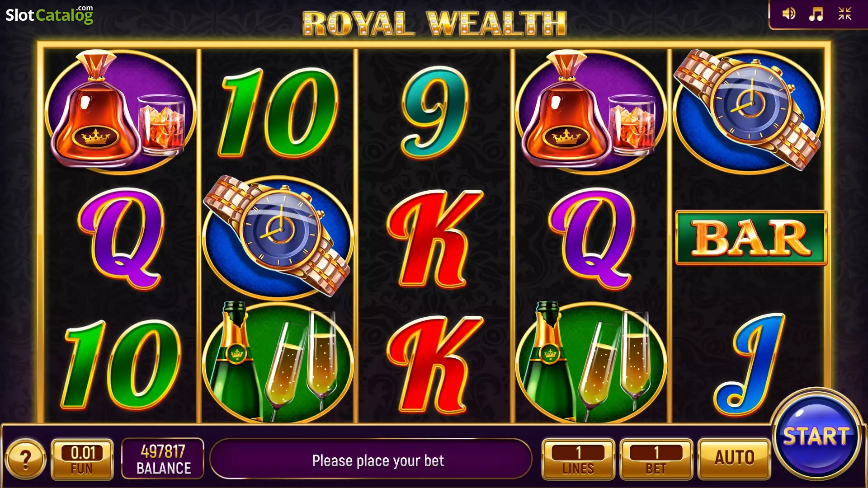Click the teal 9 symbol on reel three
This screenshot has height=488, width=868.
(433, 113)
